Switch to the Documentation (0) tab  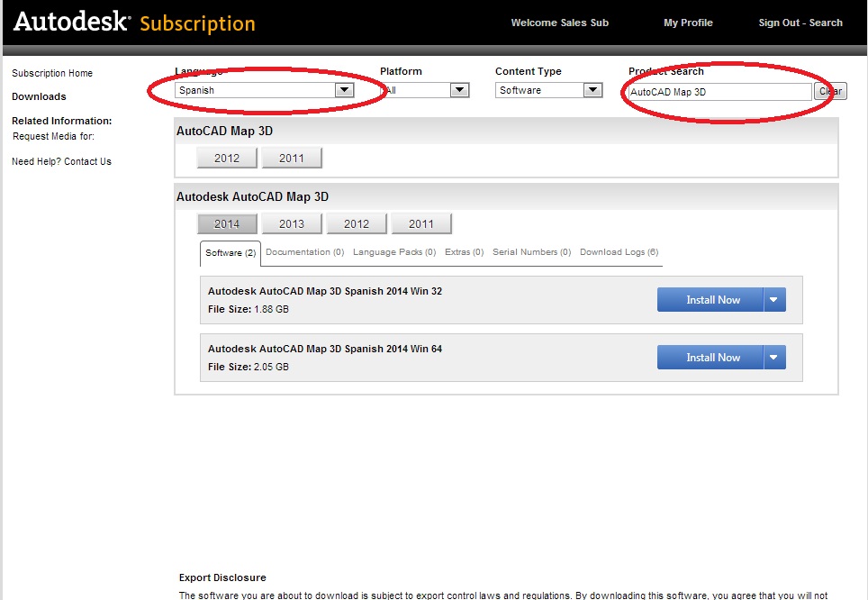(305, 252)
